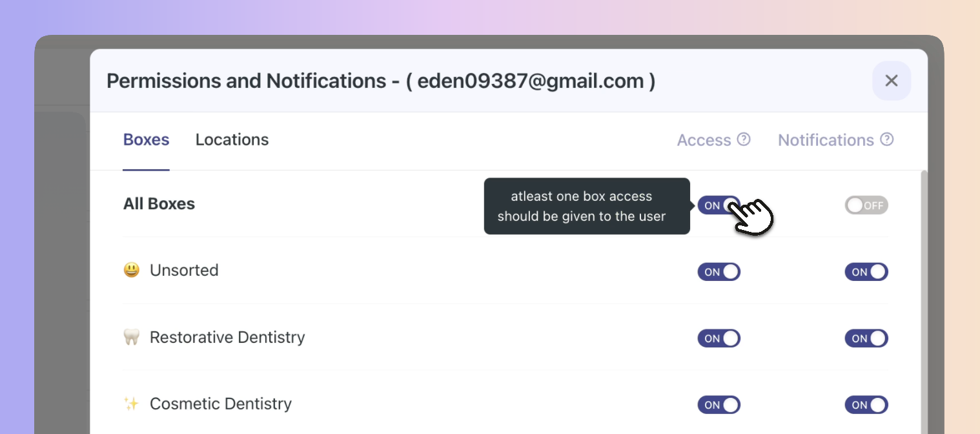
Task: Turn off Unsorted access toggle
Action: [x=719, y=272]
